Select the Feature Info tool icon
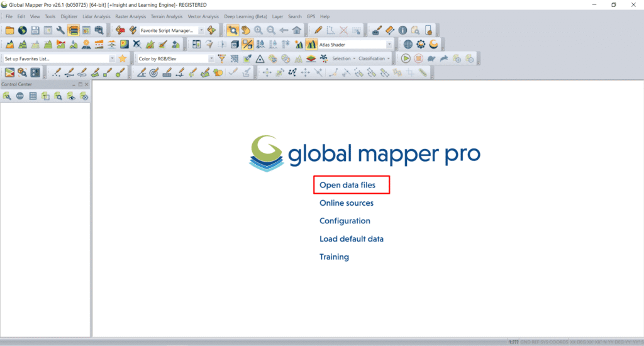Screen dimensions: 644x346 (402, 30)
